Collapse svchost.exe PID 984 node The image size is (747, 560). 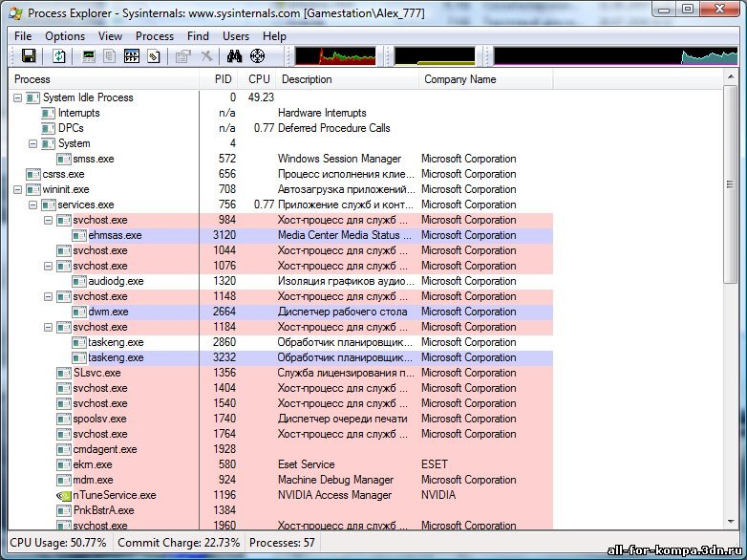[x=48, y=220]
